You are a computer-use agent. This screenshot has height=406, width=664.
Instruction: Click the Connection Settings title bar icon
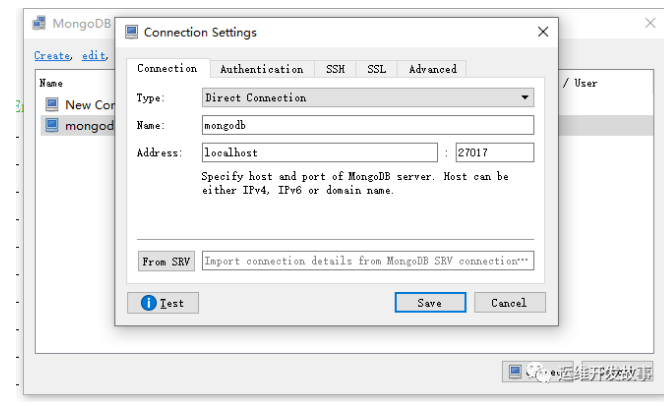tap(131, 32)
